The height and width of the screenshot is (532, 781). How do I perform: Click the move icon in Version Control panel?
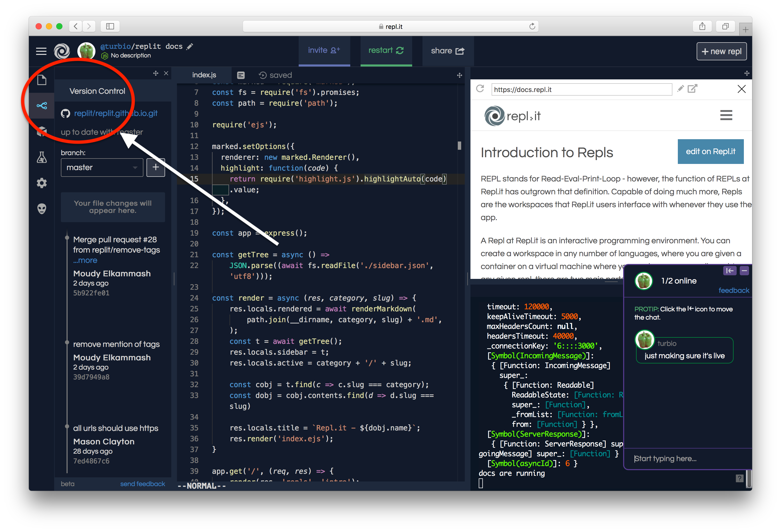coord(156,73)
